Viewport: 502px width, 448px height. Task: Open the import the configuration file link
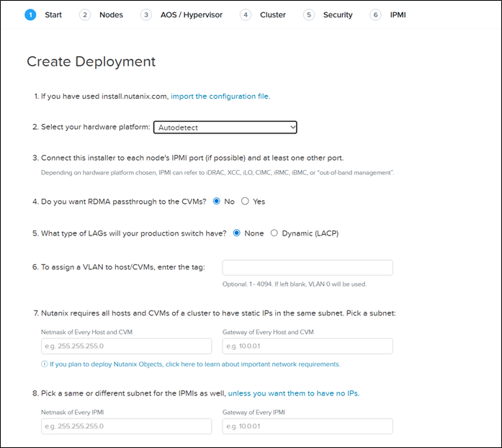[220, 96]
